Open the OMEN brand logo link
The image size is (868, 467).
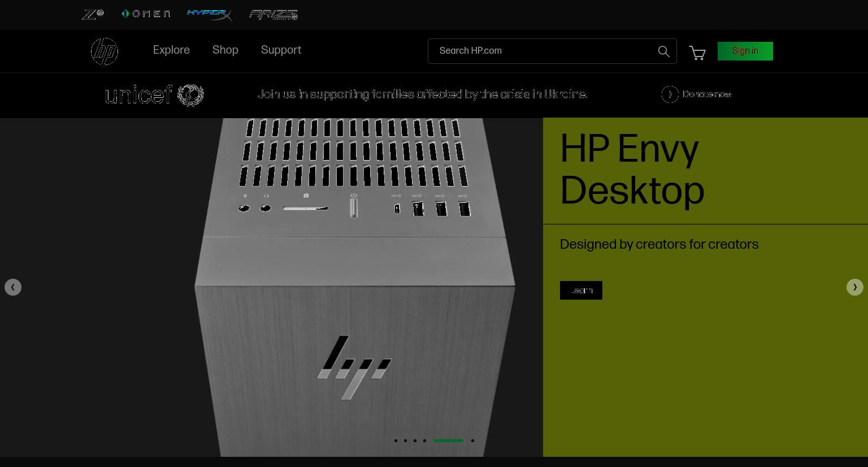[x=146, y=14]
